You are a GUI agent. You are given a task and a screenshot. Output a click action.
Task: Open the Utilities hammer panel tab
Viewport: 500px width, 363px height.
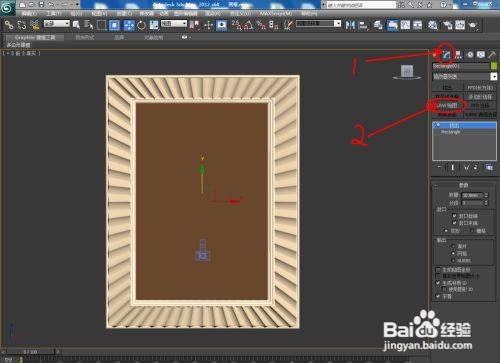[492, 55]
